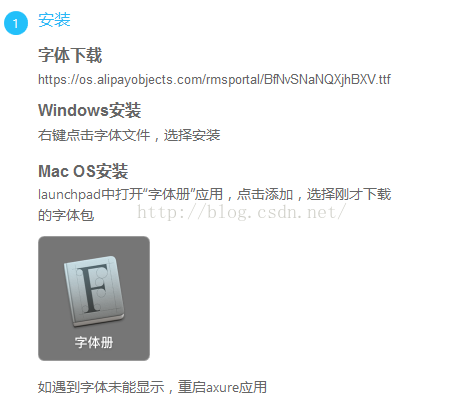This screenshot has width=465, height=402.
Task: Click the launchpad instruction paragraph
Action: (214, 205)
